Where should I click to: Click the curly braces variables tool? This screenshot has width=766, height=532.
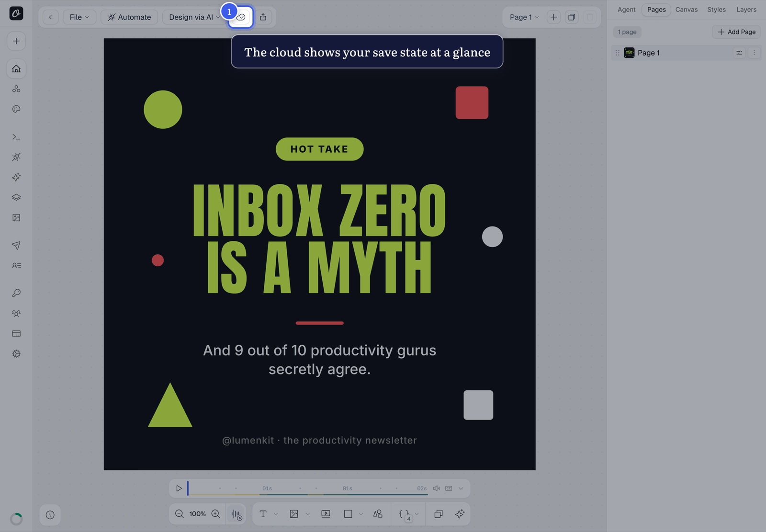pos(405,514)
